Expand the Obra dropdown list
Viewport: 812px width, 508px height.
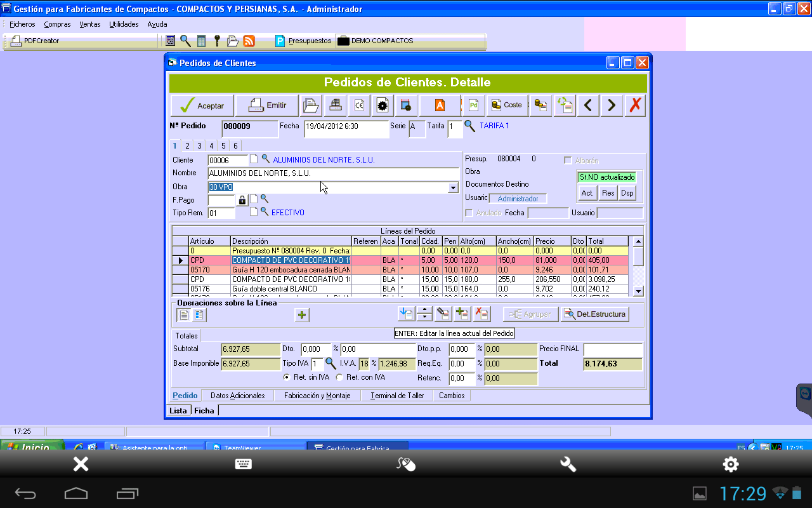(x=453, y=188)
